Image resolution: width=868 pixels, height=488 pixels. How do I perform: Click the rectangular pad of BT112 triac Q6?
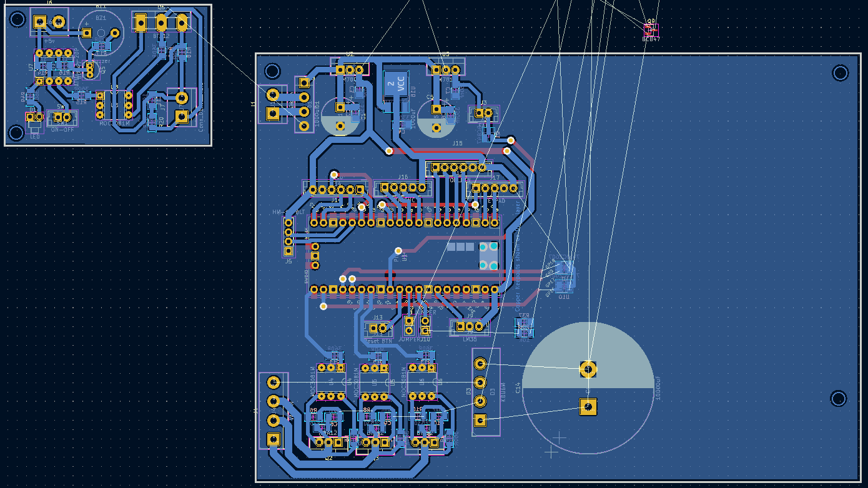[x=141, y=23]
